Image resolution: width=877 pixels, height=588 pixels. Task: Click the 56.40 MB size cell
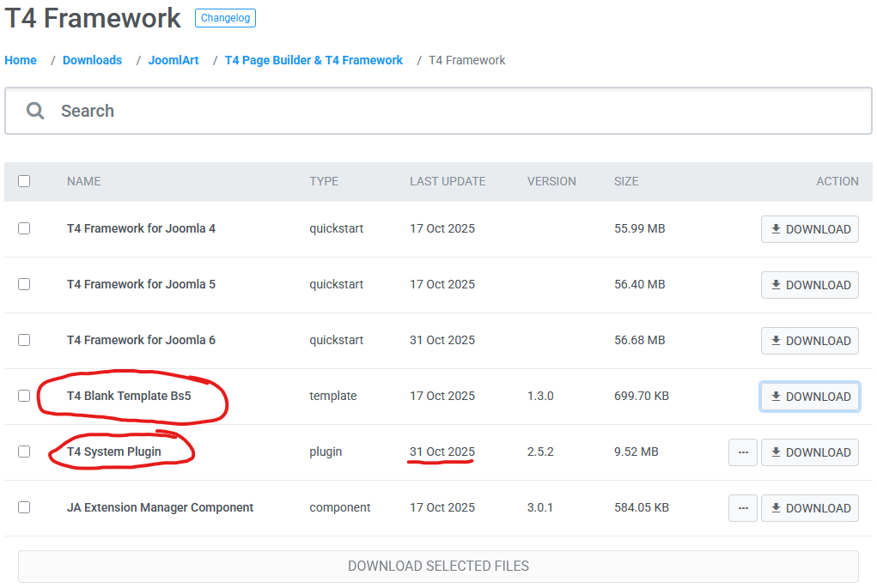point(639,284)
